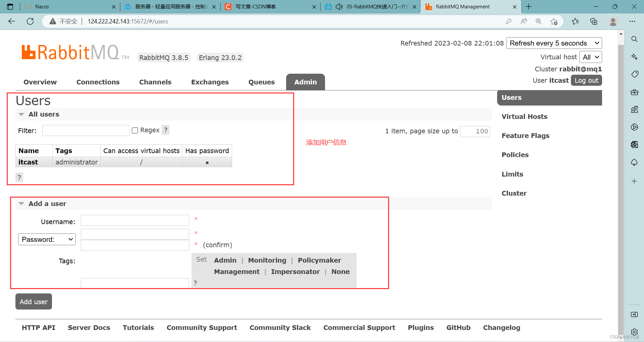Open the Virtual host All dropdown
Viewport: 644px width, 342px height.
590,57
